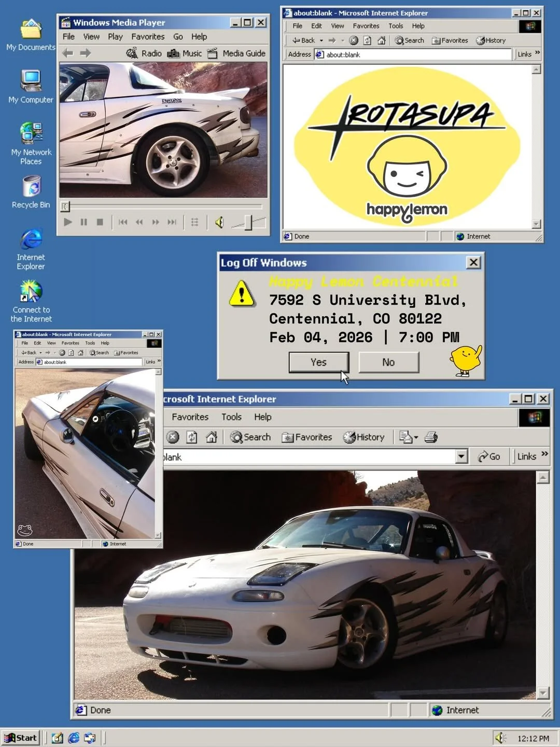Open Connect to the Internet shortcut
Screen dimensions: 560x747
(31, 301)
